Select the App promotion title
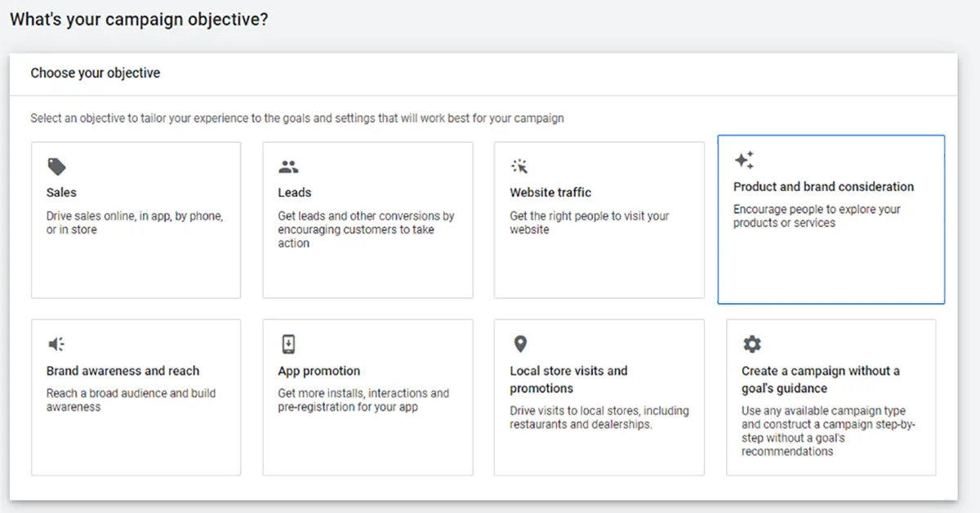Viewport: 980px width, 513px height. click(318, 371)
